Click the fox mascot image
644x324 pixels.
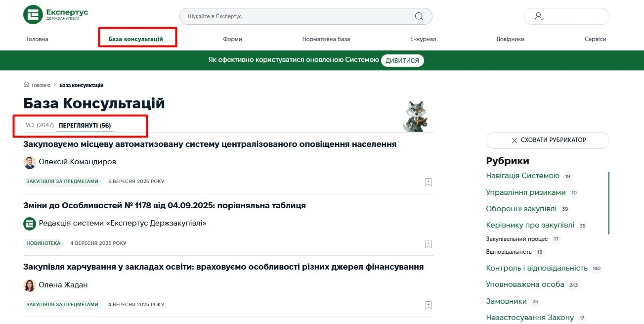pyautogui.click(x=416, y=115)
